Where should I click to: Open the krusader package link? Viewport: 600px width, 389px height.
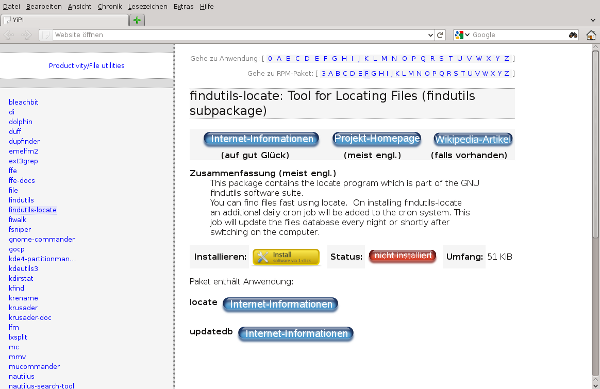(23, 307)
